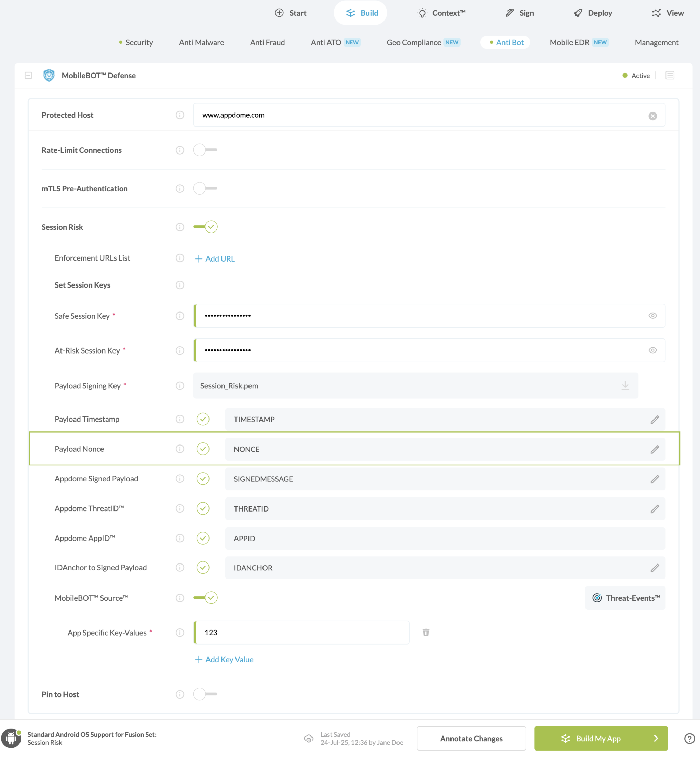Open the Threat-Events panel
The width and height of the screenshot is (700, 757).
pos(625,598)
